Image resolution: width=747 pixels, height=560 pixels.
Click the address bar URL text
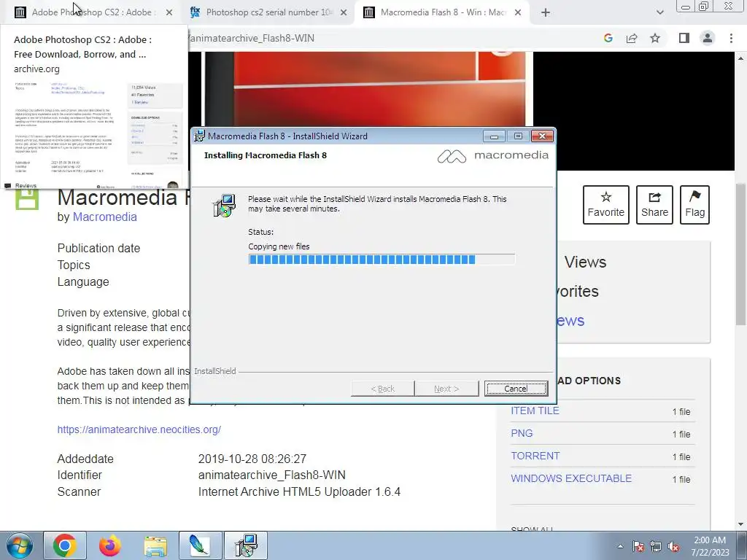point(252,38)
